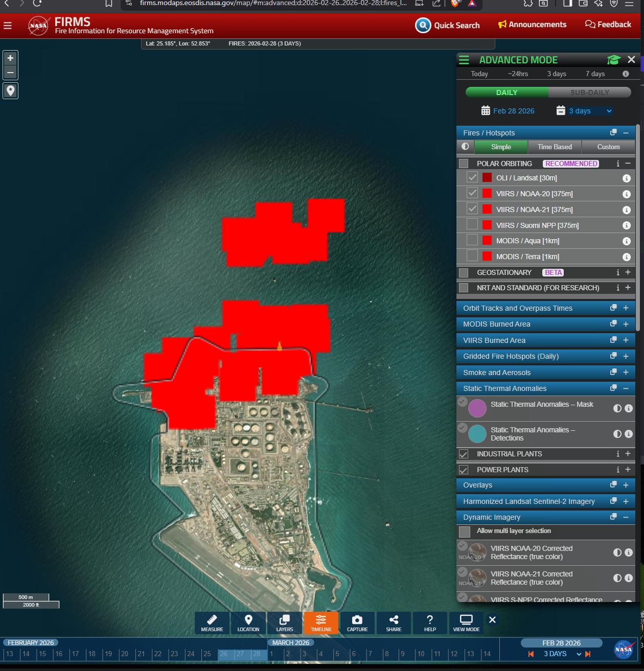Zoom out on the map
Screen dimensions: 644x671
[x=10, y=72]
